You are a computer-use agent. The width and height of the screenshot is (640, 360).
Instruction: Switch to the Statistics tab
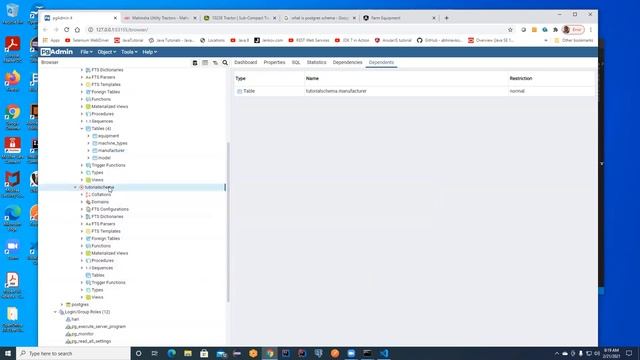(x=316, y=62)
